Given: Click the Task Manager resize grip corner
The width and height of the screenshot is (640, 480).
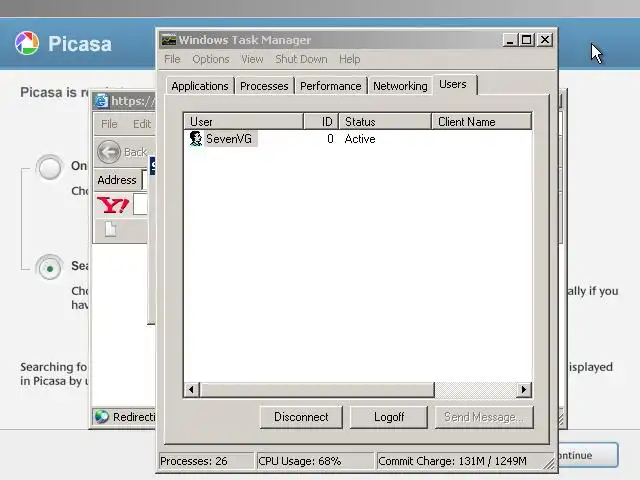Looking at the screenshot, I should point(549,463).
